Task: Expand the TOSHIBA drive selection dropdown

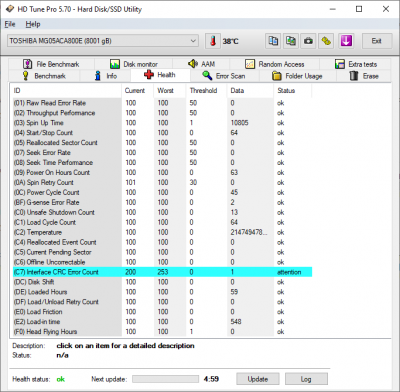Action: pos(103,41)
